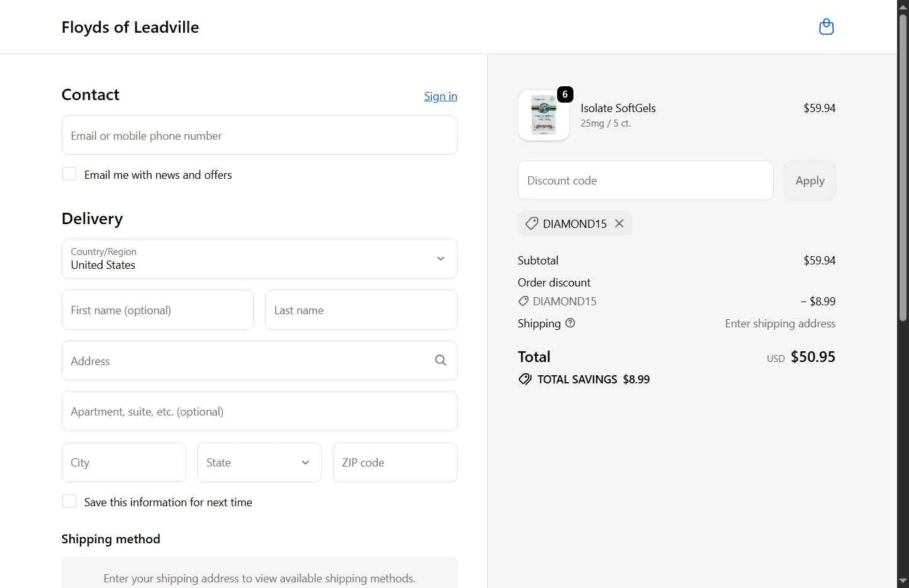This screenshot has width=909, height=588.
Task: Click the – $8.99 discount amount
Action: click(x=818, y=301)
